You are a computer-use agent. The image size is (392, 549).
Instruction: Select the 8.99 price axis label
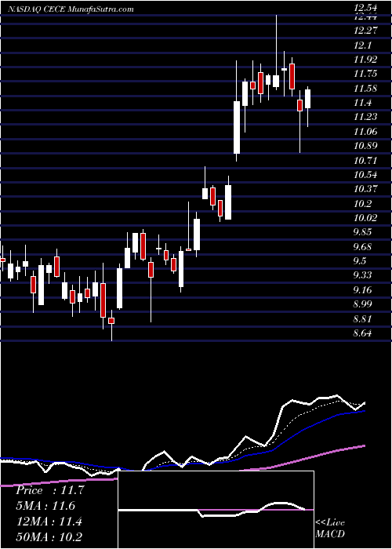click(362, 304)
